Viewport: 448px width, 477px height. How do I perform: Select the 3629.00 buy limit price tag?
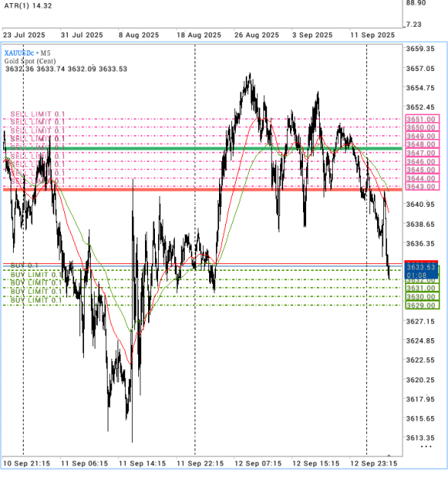pyautogui.click(x=423, y=305)
